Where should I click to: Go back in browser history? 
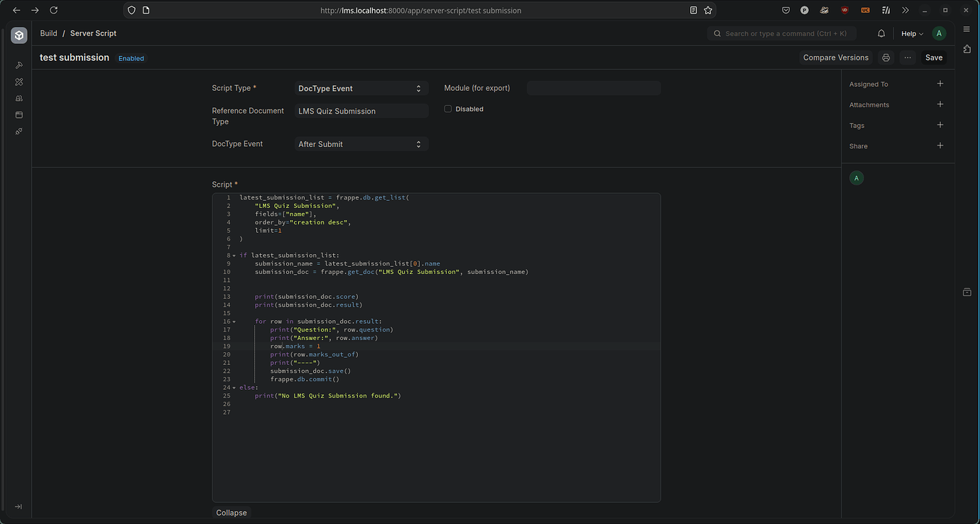(16, 11)
